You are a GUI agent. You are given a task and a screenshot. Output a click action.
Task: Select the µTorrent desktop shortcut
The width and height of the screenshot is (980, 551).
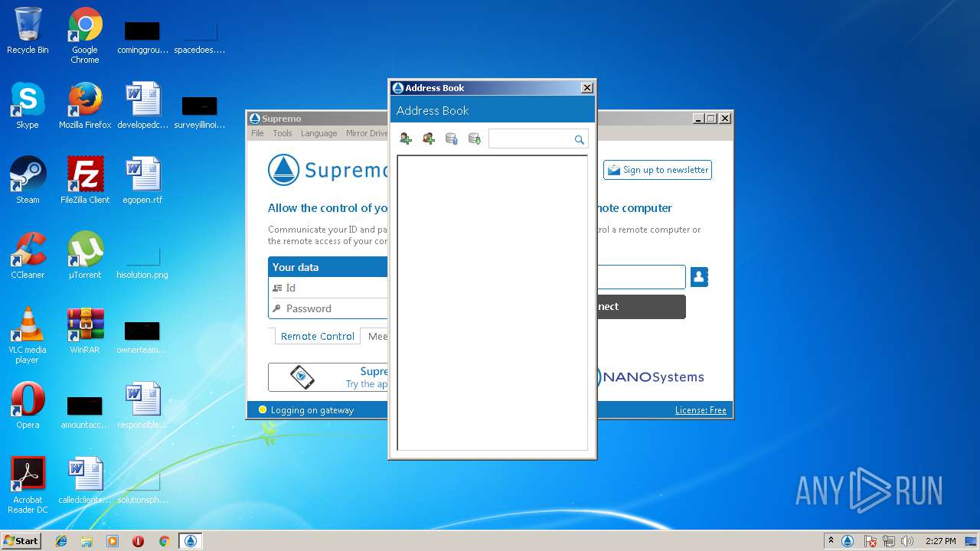[x=85, y=256]
